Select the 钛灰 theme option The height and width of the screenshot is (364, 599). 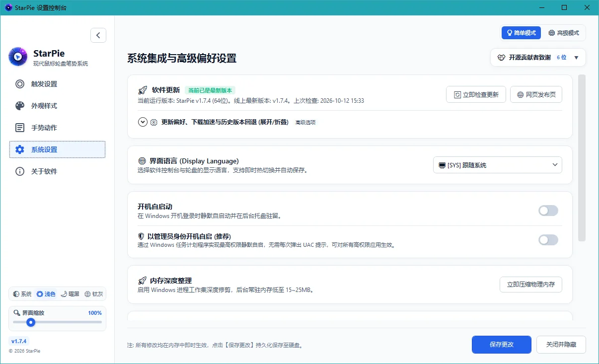pyautogui.click(x=93, y=294)
